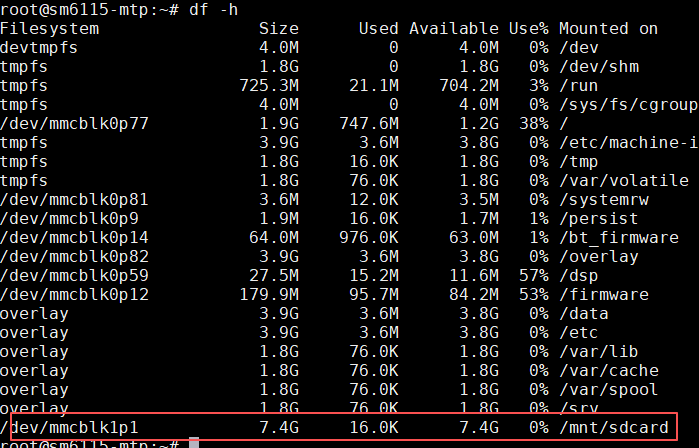Screen dimensions: 699x448
Task: Click the /dev/mmcblk0p12 partition name
Action: (74, 295)
